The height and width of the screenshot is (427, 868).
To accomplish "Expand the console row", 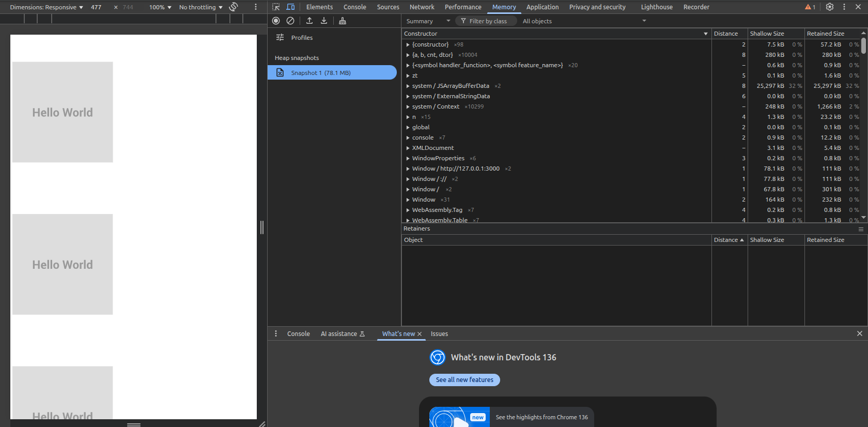I will (408, 138).
